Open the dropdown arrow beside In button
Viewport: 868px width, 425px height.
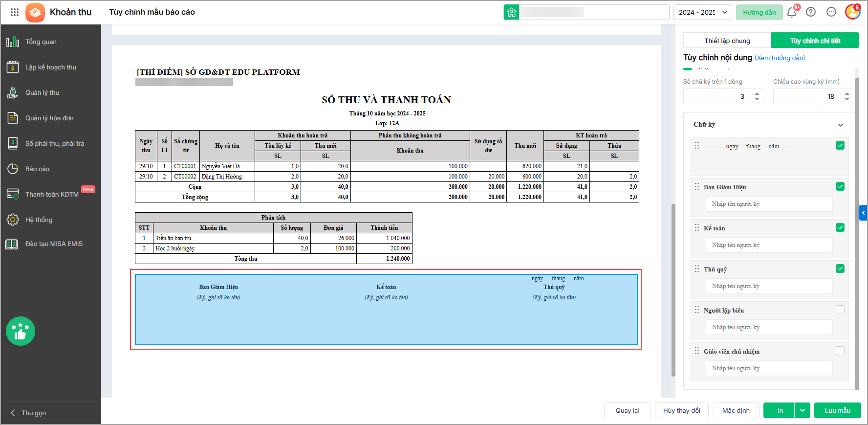coord(803,410)
